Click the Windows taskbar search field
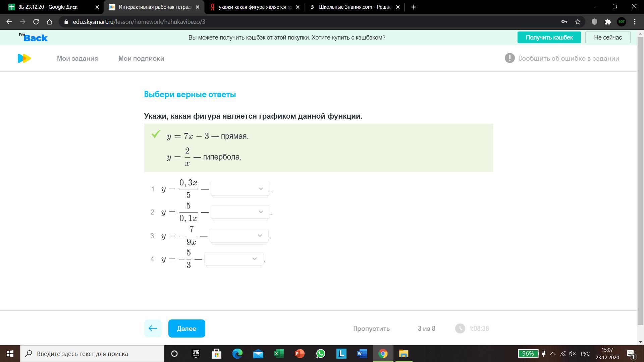 point(92,354)
